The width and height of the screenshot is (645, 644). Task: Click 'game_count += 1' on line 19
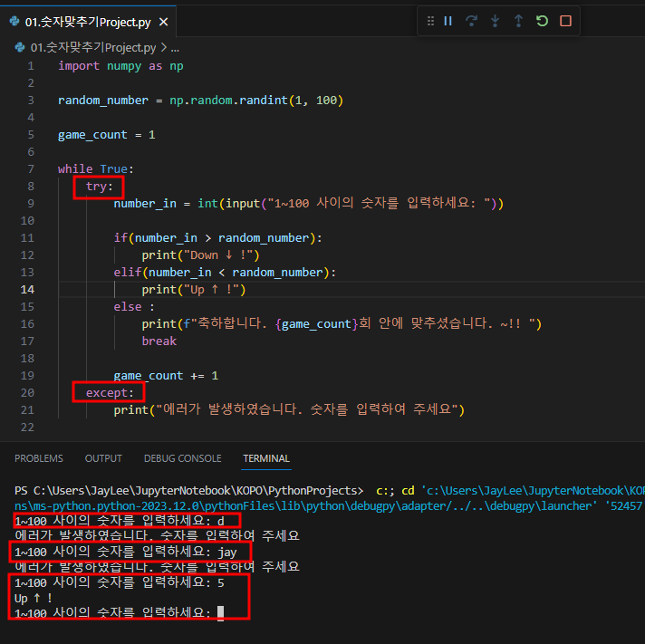(x=166, y=376)
